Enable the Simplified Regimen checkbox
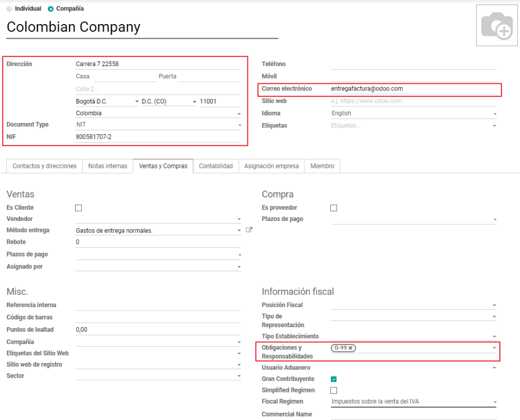Image resolution: width=520 pixels, height=420 pixels. (334, 390)
